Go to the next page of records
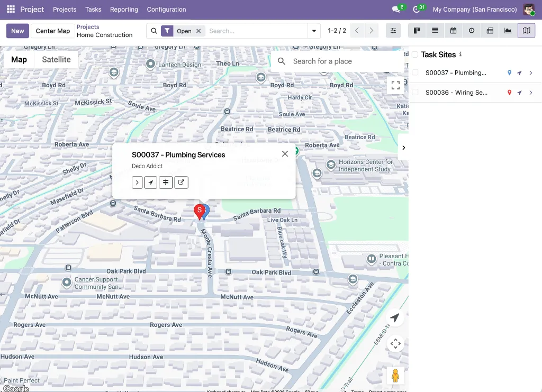 [371, 31]
